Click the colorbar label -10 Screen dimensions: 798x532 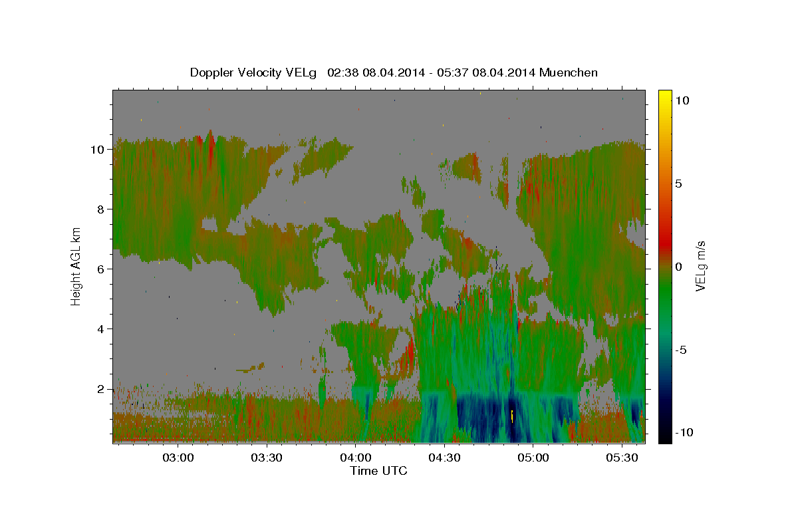683,433
